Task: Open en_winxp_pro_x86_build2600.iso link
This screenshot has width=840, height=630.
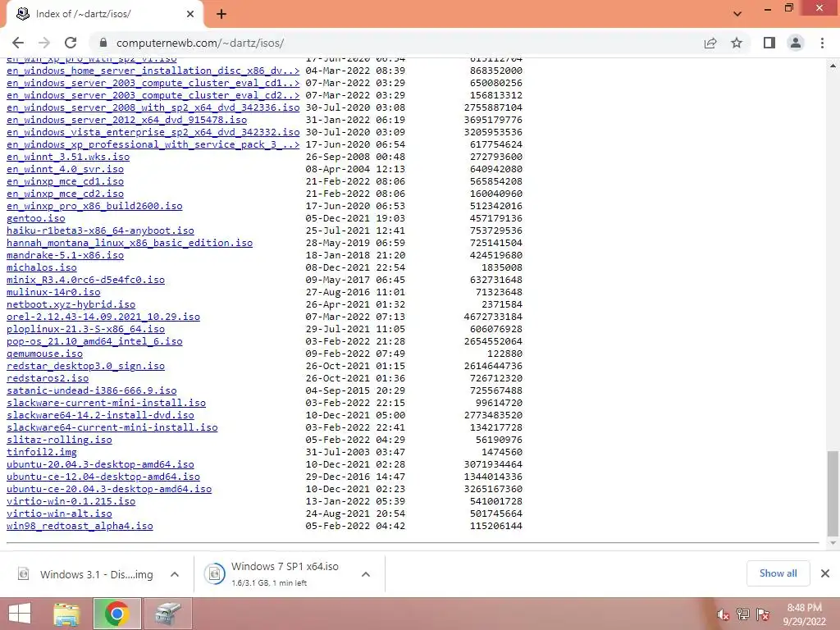Action: [94, 206]
